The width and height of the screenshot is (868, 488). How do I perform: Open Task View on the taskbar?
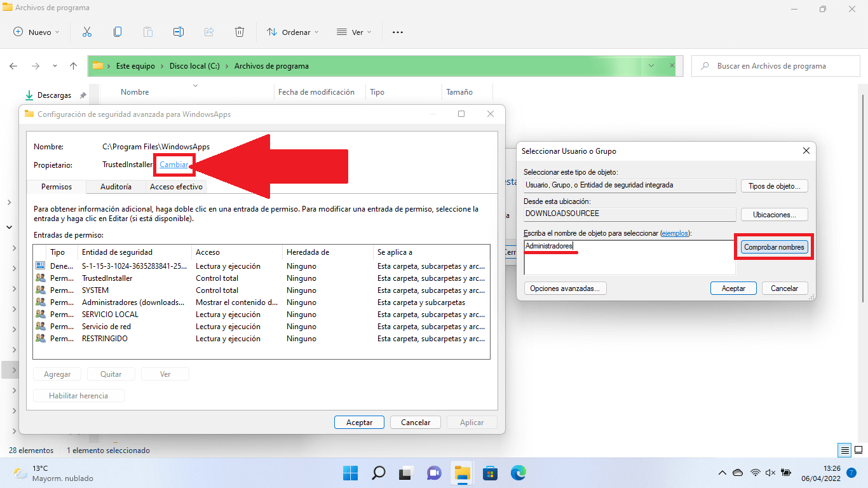(x=407, y=473)
